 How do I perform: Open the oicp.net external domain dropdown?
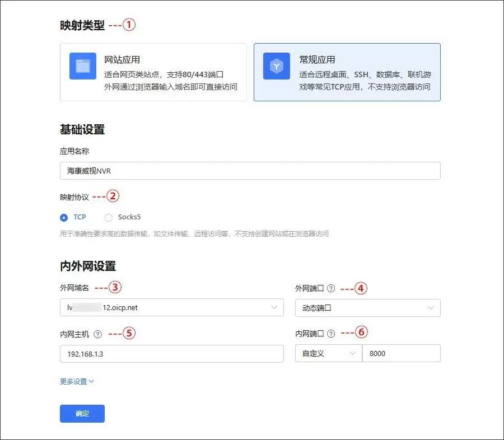click(x=171, y=307)
